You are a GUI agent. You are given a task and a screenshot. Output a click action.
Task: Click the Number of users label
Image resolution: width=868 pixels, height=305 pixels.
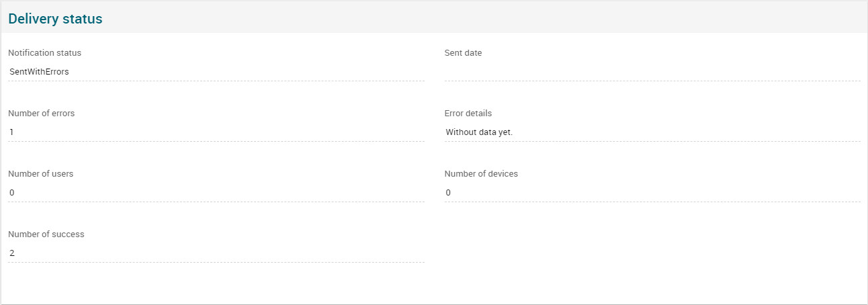click(x=40, y=173)
